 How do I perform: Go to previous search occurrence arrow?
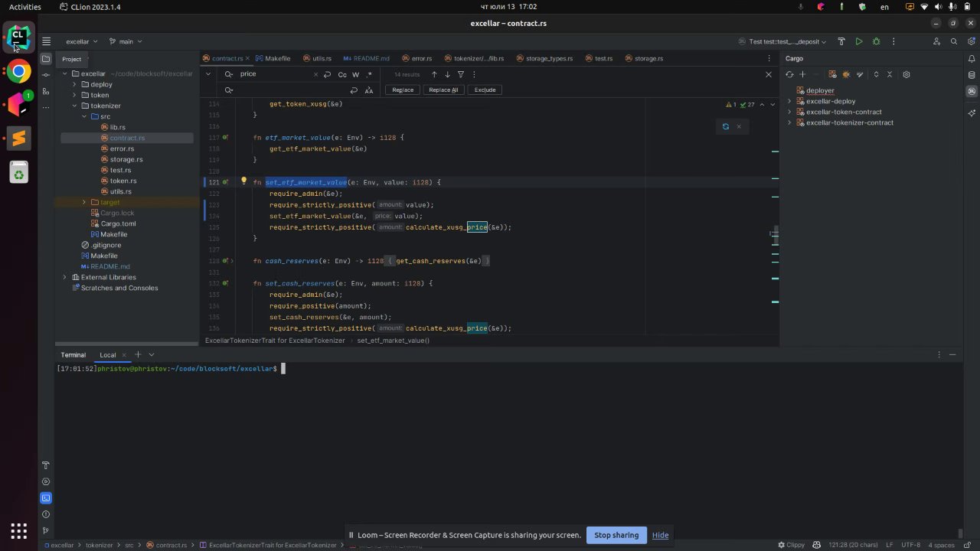click(434, 74)
